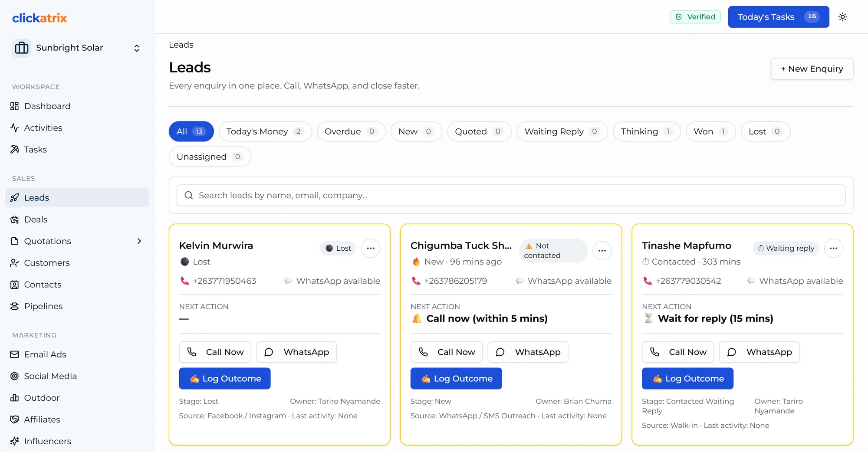Show Unassigned leads filter
The image size is (868, 452).
[210, 157]
